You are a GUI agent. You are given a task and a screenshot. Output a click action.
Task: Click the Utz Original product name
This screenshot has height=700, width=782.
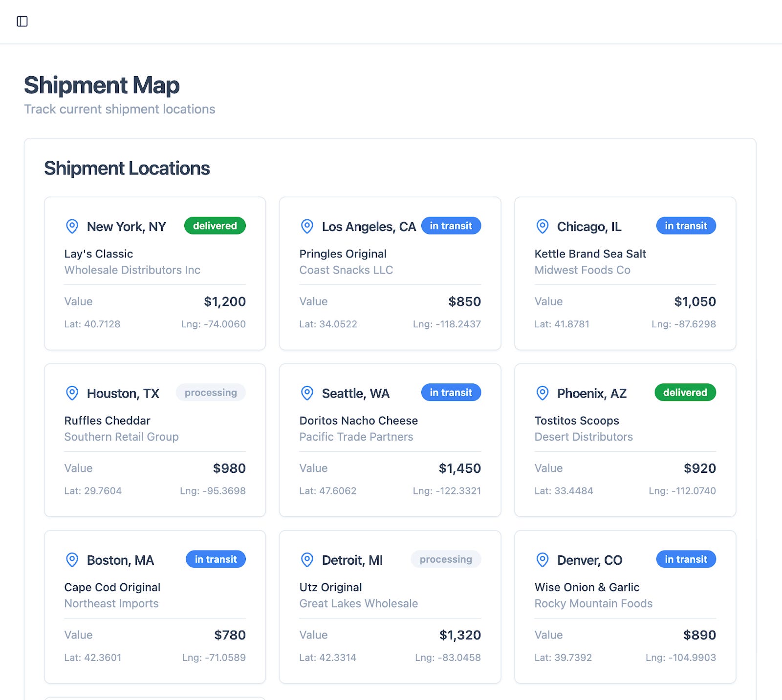click(x=331, y=587)
